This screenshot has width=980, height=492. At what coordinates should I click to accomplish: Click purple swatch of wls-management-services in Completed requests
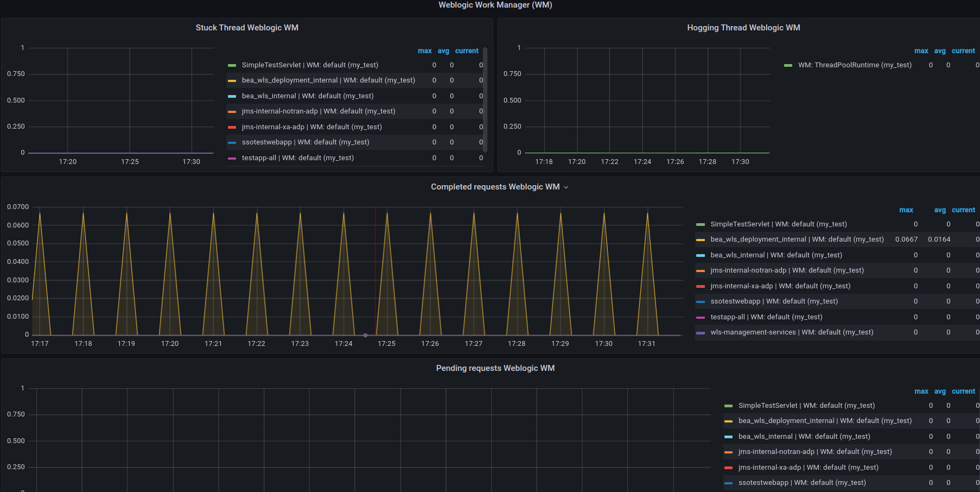point(701,333)
